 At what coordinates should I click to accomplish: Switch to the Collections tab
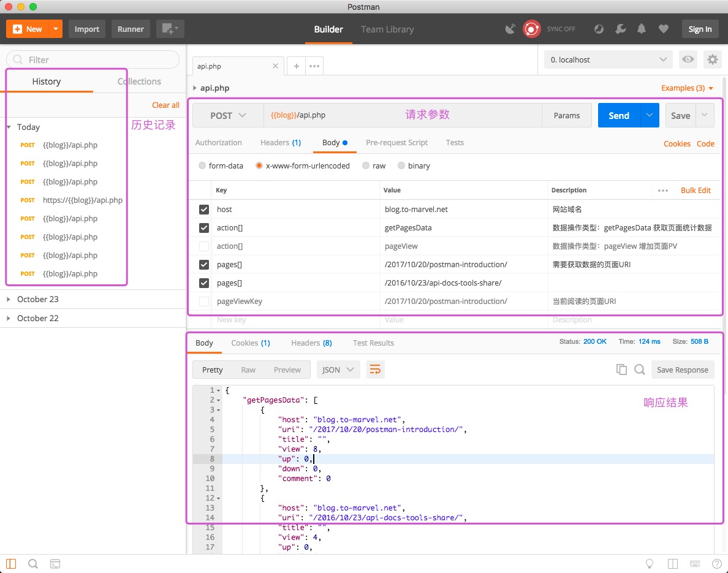[139, 82]
